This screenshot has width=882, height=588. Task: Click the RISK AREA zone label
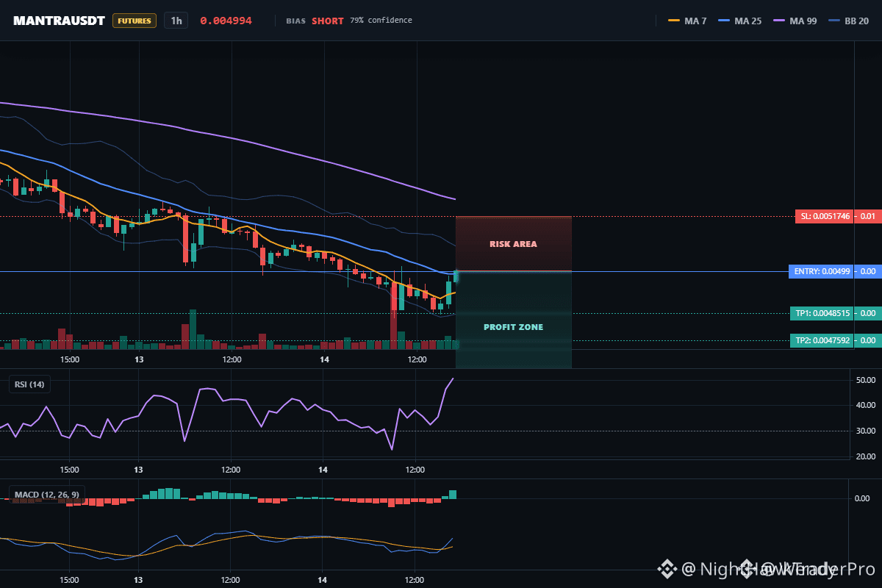point(513,244)
